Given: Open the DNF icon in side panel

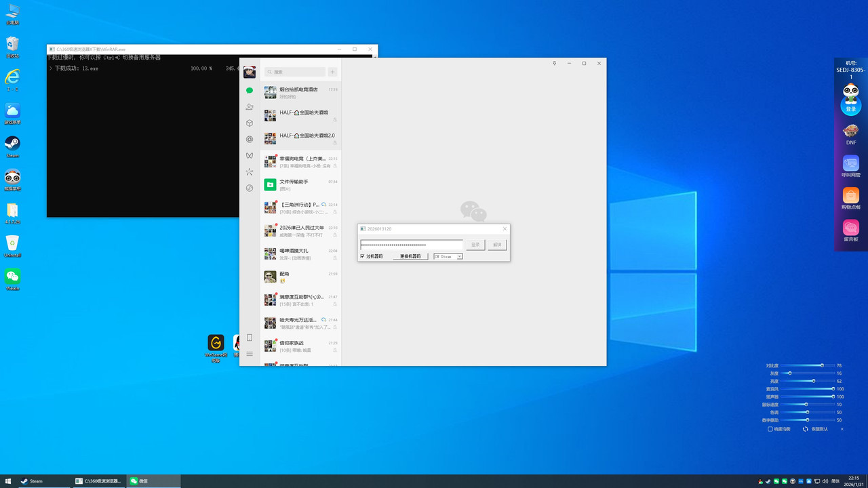Looking at the screenshot, I should coord(851,134).
